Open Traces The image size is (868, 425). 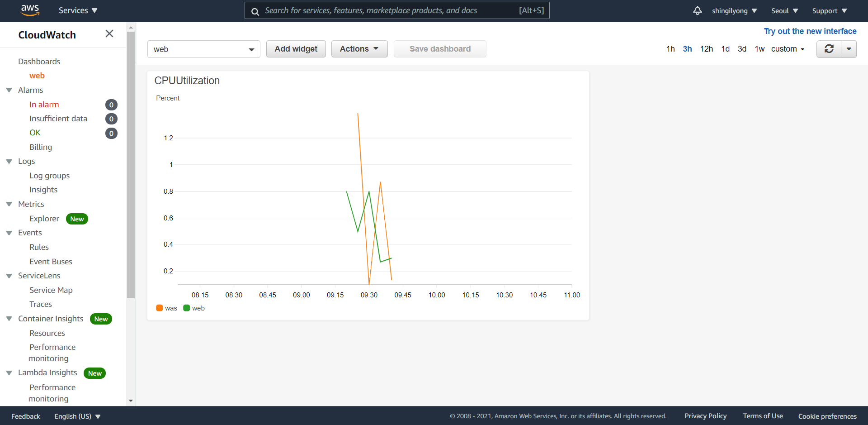pyautogui.click(x=41, y=304)
